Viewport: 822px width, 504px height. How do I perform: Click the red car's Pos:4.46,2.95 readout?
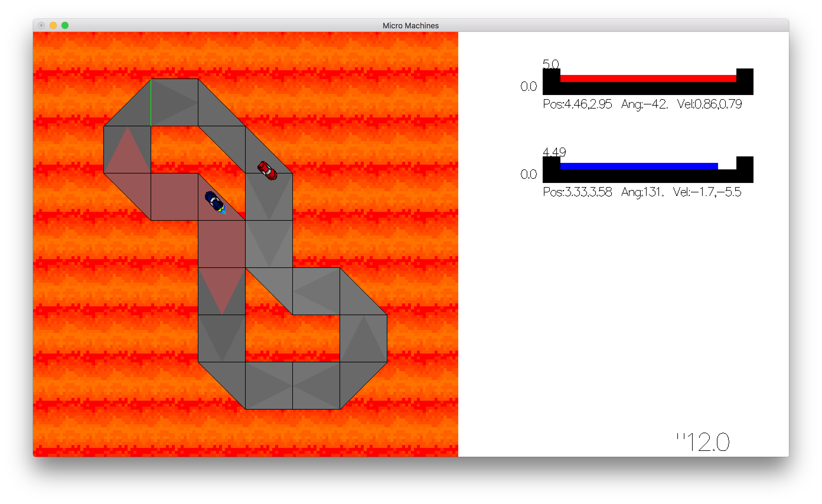click(577, 104)
